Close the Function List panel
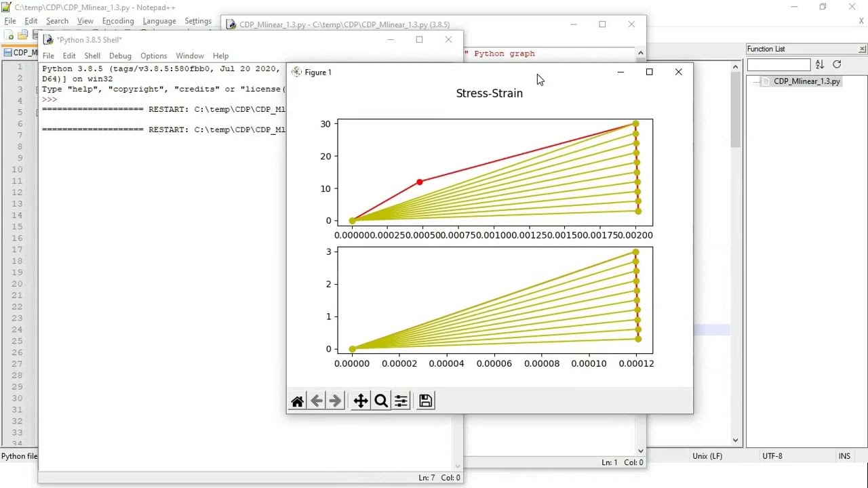868x488 pixels. tap(862, 49)
